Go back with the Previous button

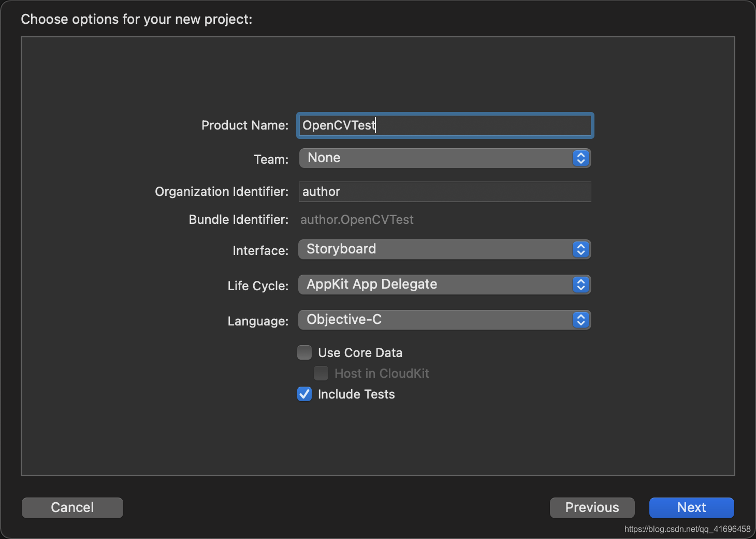tap(592, 507)
